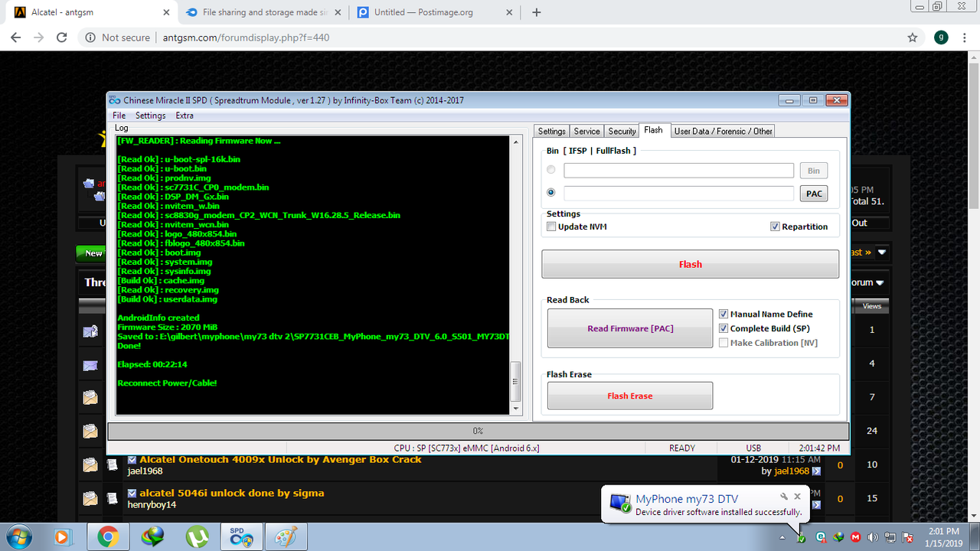
Task: Switch to the Untitled — Postimage.org tab
Action: pos(435,12)
